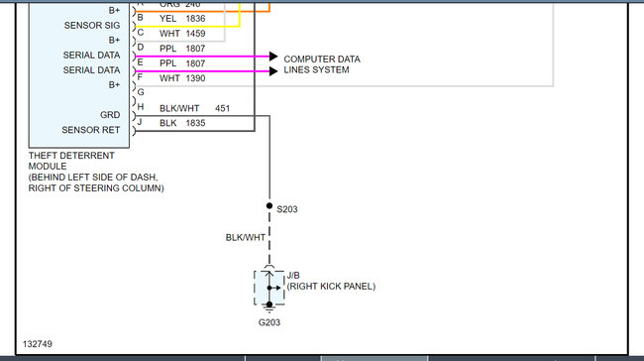644x361 pixels.
Task: Click the SENSOR SIG terminal label
Action: pos(92,26)
